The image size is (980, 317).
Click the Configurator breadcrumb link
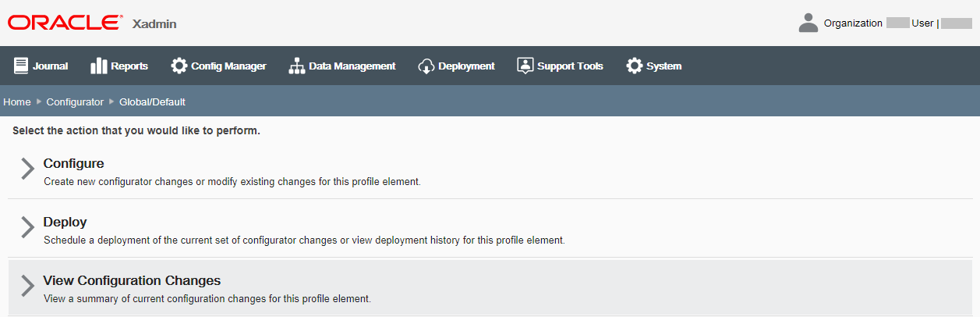click(75, 102)
